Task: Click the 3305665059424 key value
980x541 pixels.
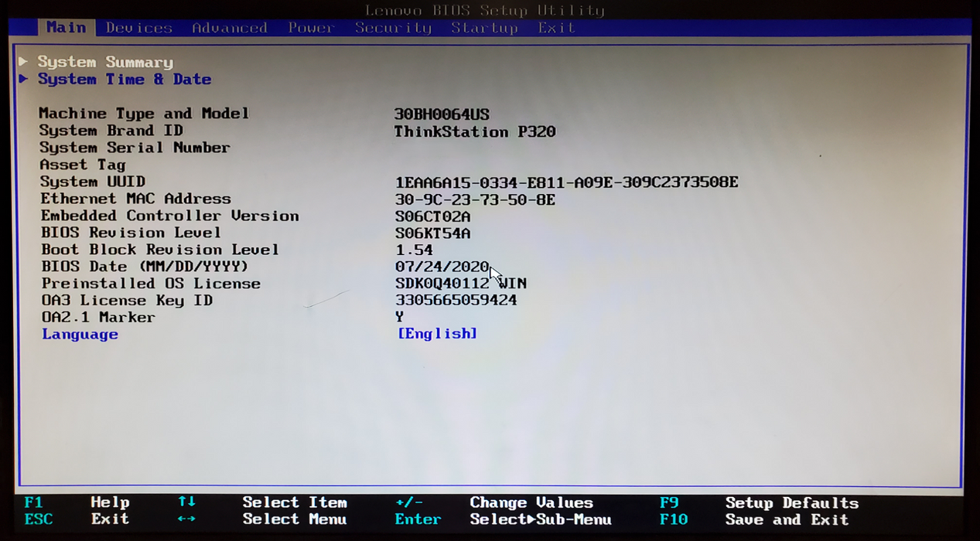Action: (x=456, y=300)
